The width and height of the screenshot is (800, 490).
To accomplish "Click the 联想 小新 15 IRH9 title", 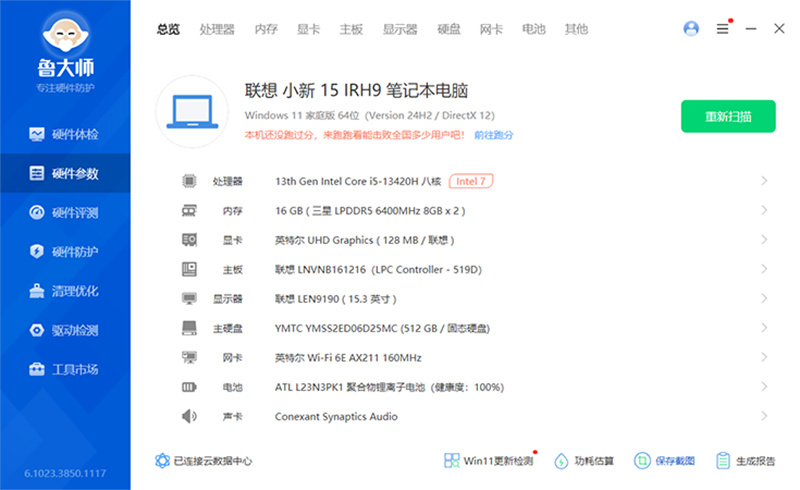I will click(356, 90).
